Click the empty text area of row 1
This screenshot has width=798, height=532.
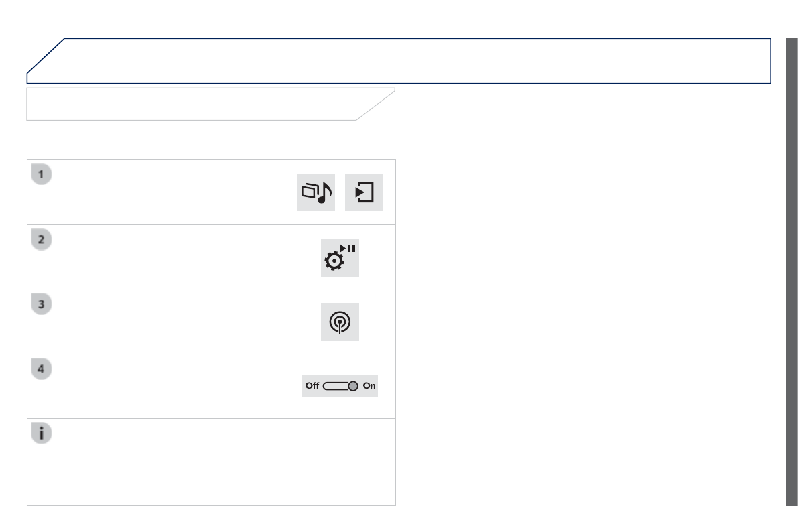[168, 192]
